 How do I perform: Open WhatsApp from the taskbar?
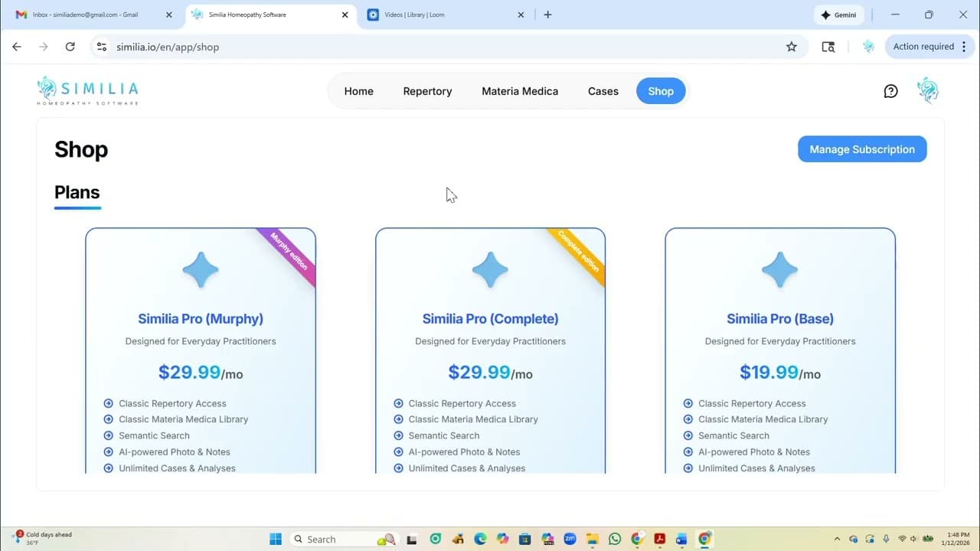pyautogui.click(x=614, y=539)
